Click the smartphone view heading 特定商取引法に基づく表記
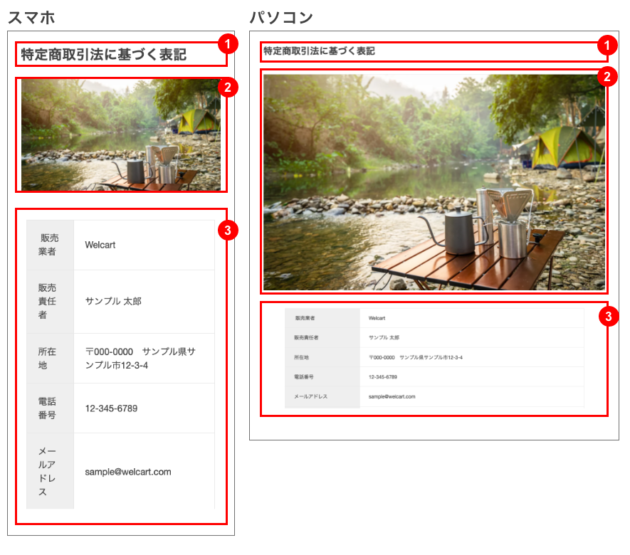This screenshot has width=630, height=555. 104,54
